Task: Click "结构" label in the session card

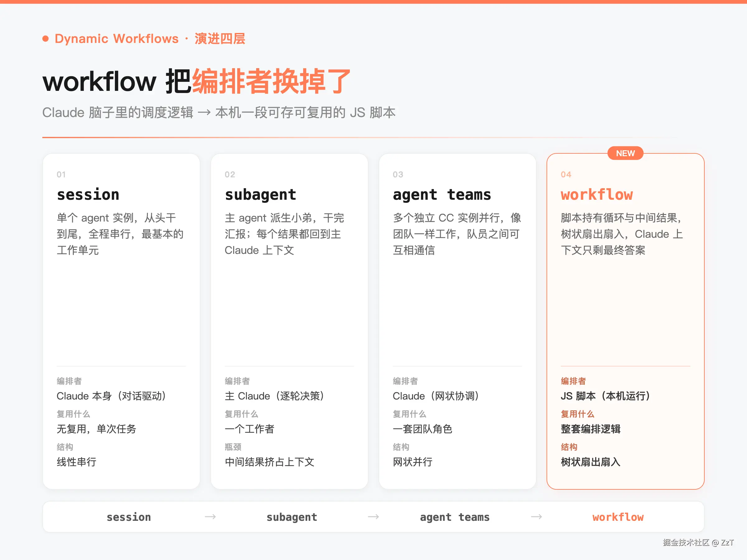Action: click(x=65, y=447)
